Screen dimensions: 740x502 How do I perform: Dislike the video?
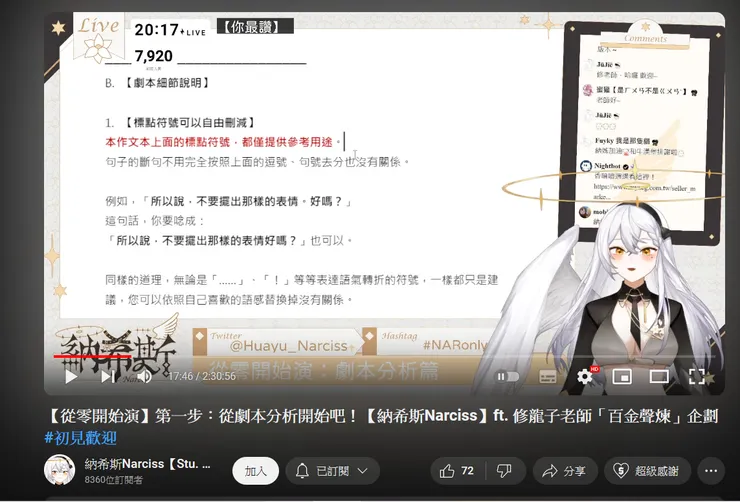click(x=505, y=471)
